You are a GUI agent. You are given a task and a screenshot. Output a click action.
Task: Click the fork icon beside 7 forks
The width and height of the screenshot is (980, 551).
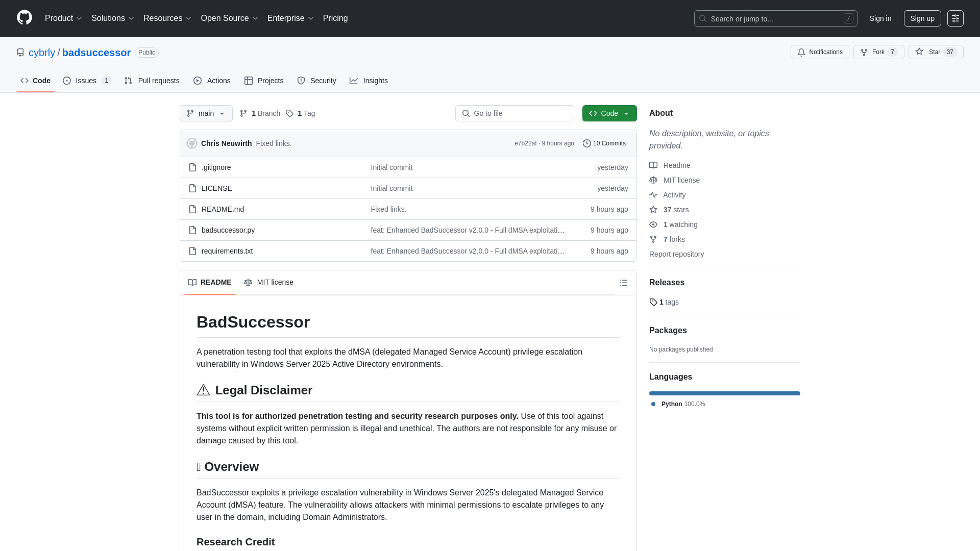click(653, 239)
